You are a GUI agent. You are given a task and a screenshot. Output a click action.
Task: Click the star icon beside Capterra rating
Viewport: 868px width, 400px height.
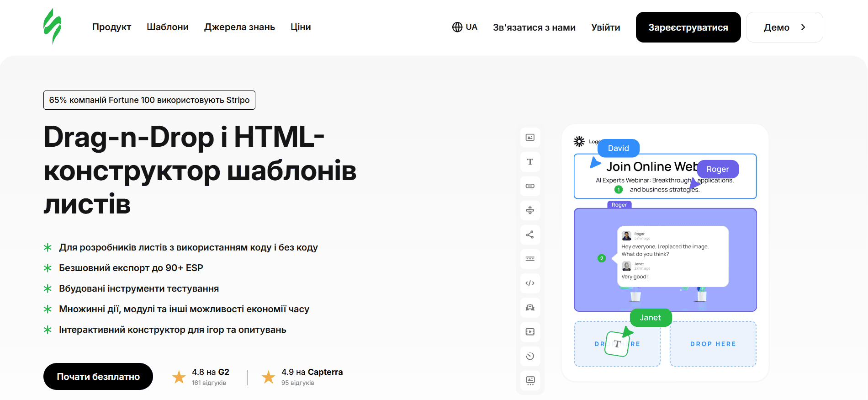pos(268,377)
